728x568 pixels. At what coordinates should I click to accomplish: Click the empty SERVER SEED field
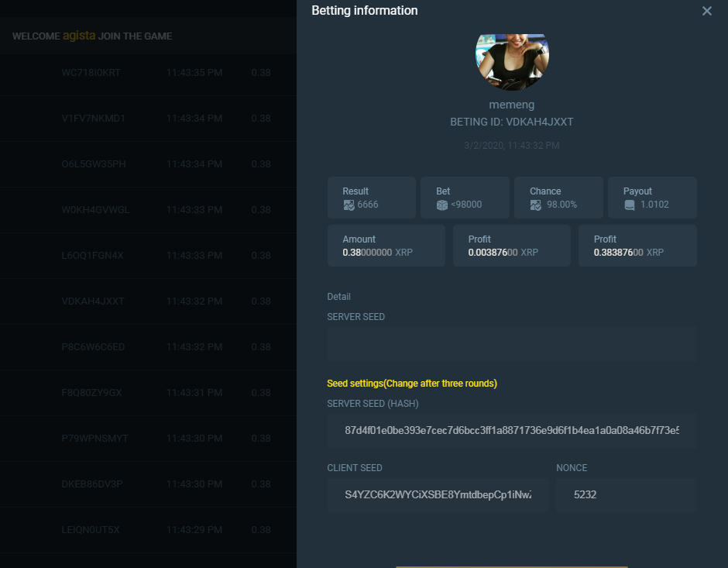[511, 344]
